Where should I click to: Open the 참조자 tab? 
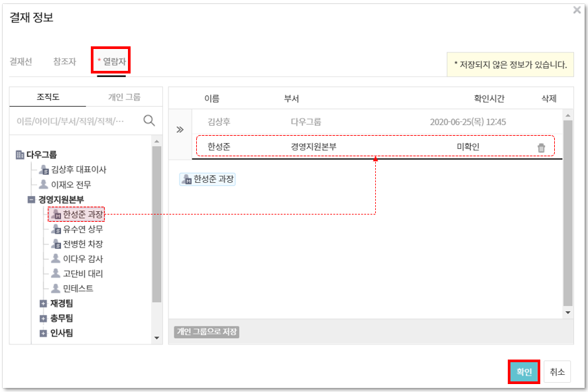[x=64, y=62]
